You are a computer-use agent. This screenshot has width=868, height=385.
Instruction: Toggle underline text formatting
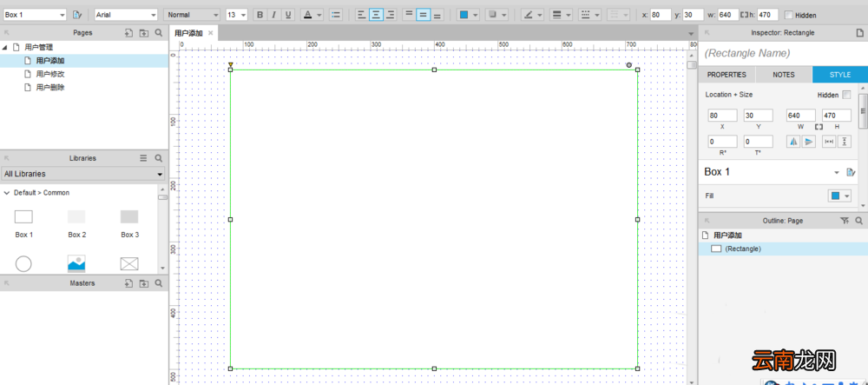(x=288, y=15)
